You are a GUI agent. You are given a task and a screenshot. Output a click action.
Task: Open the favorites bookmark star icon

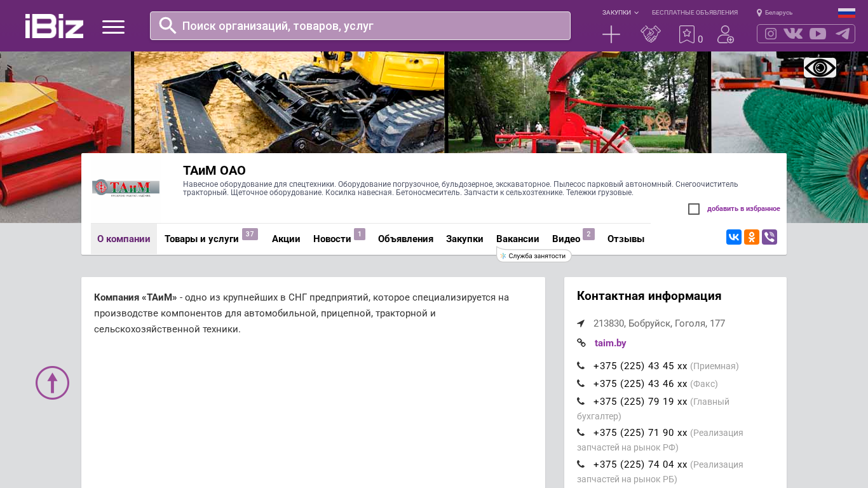687,34
